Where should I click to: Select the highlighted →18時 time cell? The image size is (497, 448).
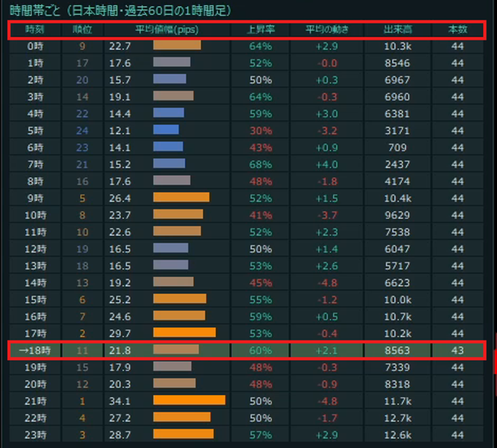[35, 350]
